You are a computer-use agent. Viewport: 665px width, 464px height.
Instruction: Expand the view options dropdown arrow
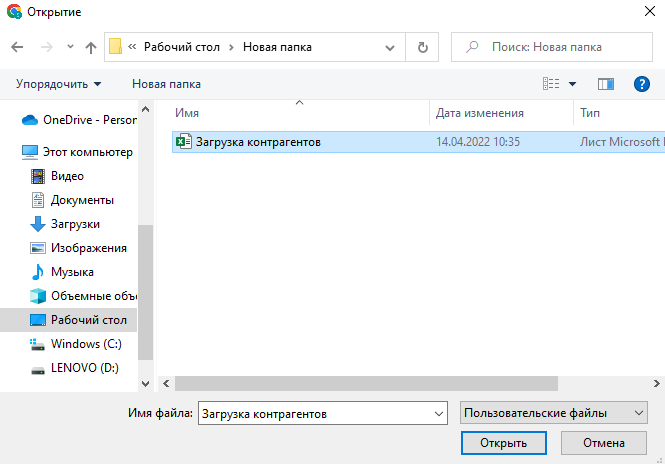pyautogui.click(x=572, y=84)
